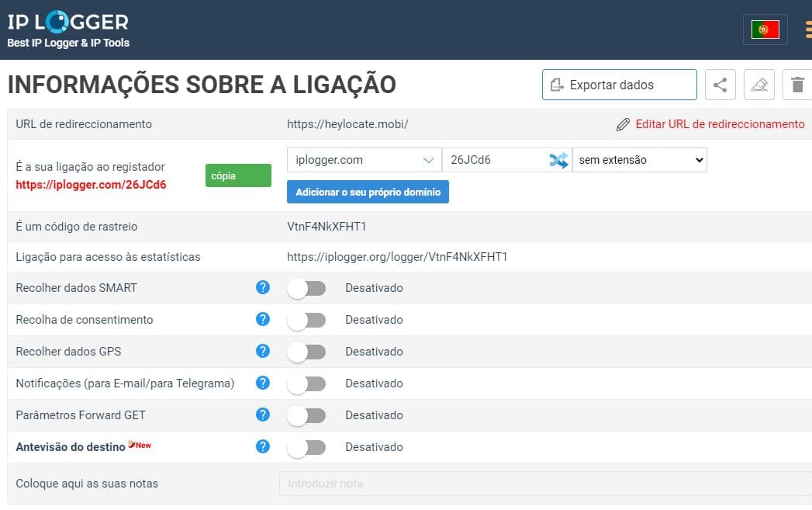This screenshot has height=510, width=812.
Task: Click help icon for Parâmetros Forward GET
Action: click(263, 415)
